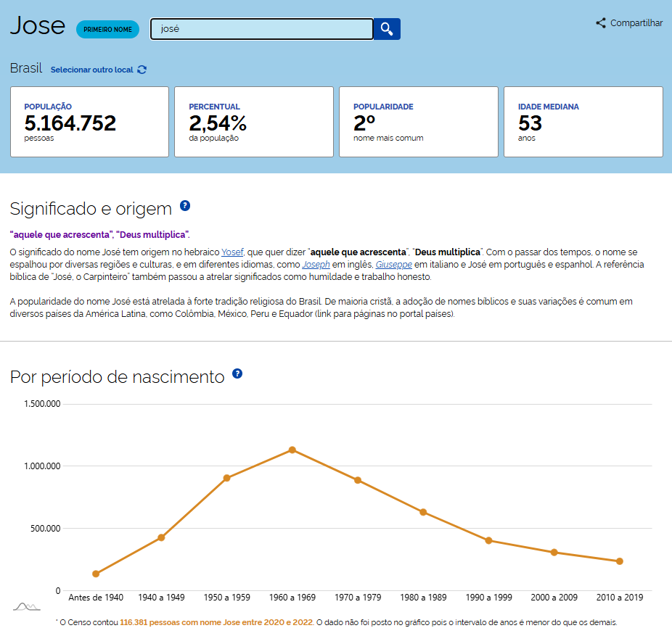Open help icon next to Por período de nascimento
672x636 pixels.
[x=237, y=374]
